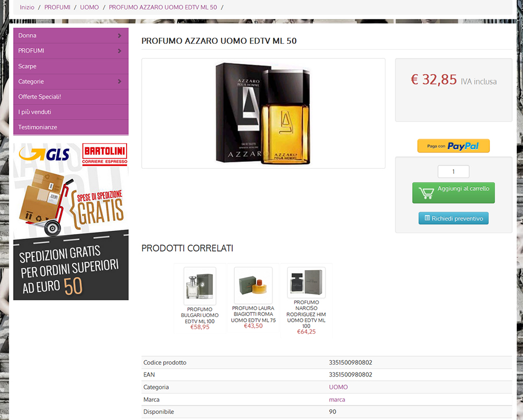Click the shopping cart icon on green button
Viewport: 523px width, 420px height.
[x=426, y=193]
